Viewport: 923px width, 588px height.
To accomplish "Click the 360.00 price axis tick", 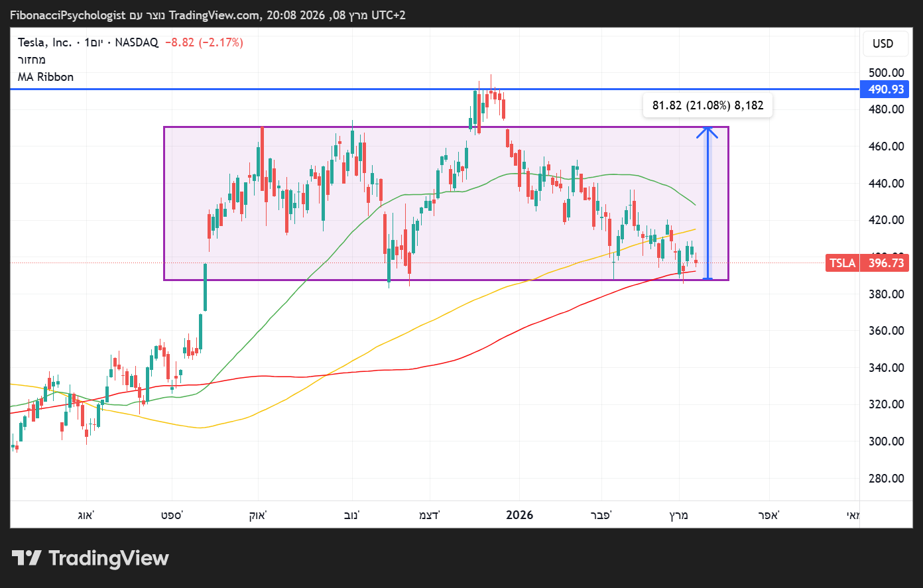I will tap(887, 331).
